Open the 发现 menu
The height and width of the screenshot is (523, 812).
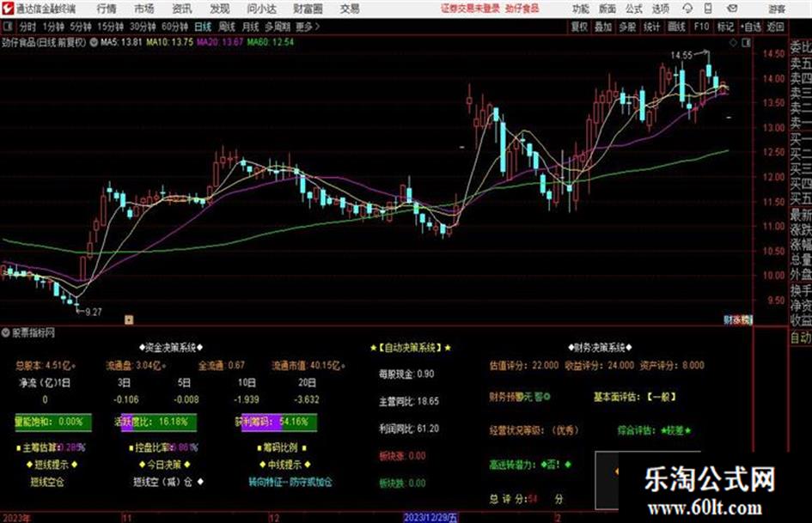[x=220, y=9]
